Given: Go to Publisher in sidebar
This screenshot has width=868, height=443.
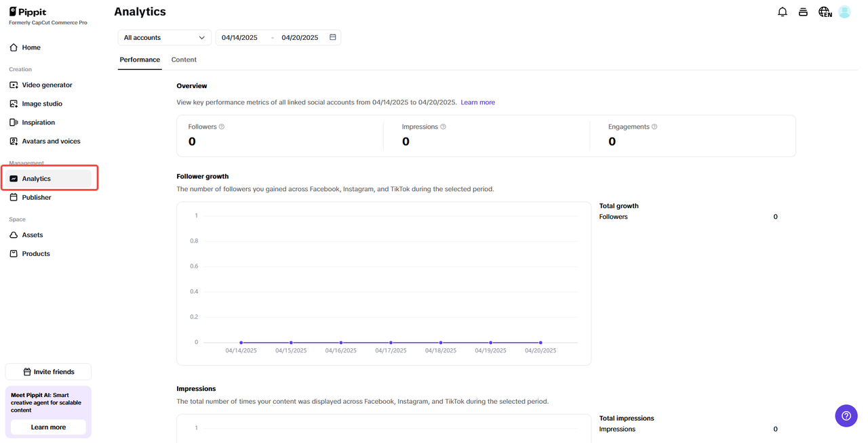Looking at the screenshot, I should [37, 197].
